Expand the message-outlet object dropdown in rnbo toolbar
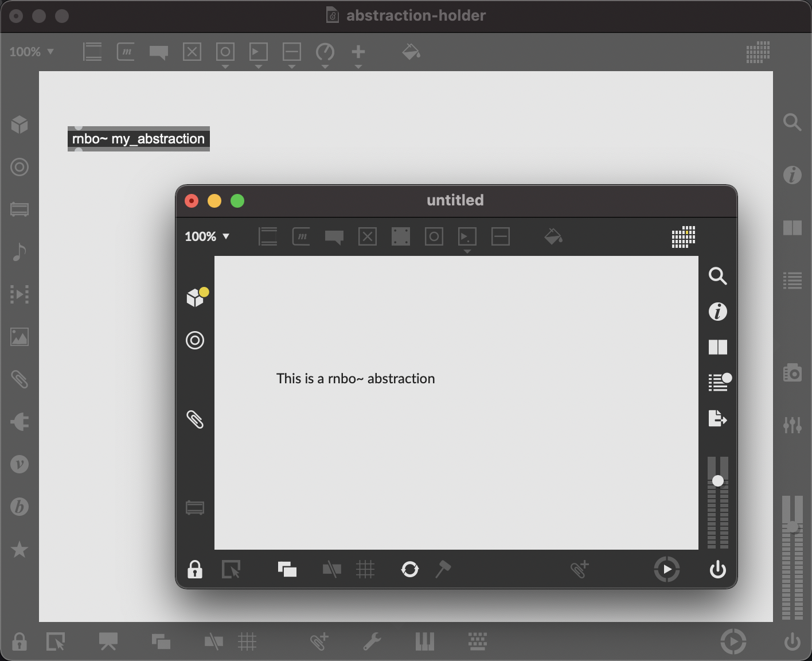 [x=467, y=251]
